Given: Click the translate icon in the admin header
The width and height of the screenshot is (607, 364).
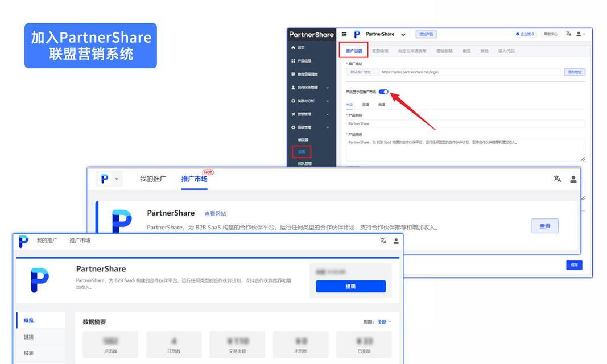Looking at the screenshot, I should click(568, 34).
